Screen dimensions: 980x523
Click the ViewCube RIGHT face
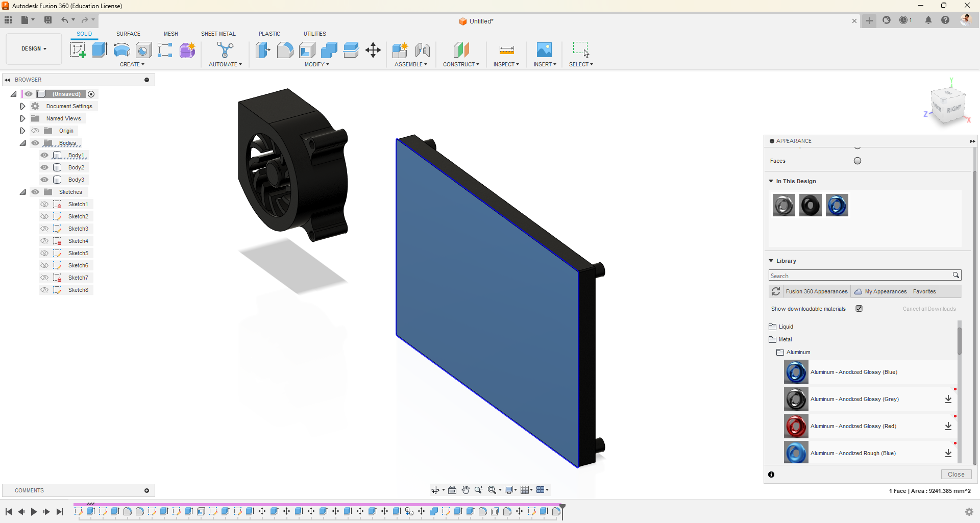click(x=954, y=109)
